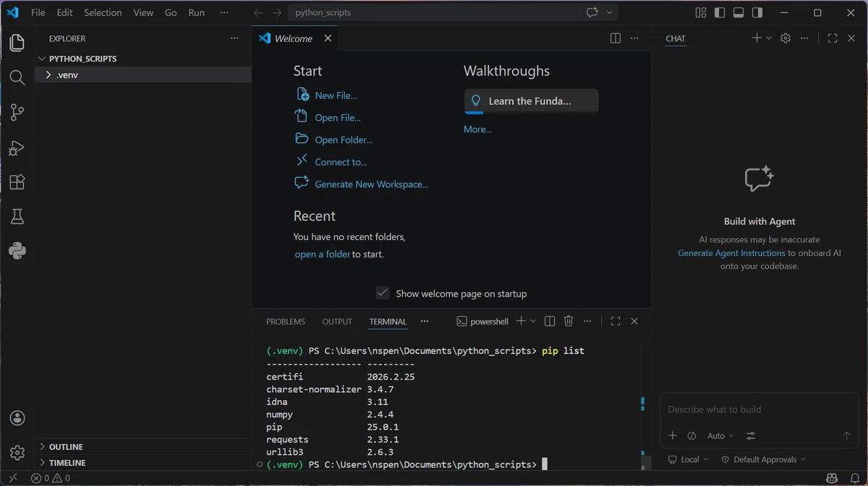
Task: Open the Python extension view
Action: coord(17,251)
